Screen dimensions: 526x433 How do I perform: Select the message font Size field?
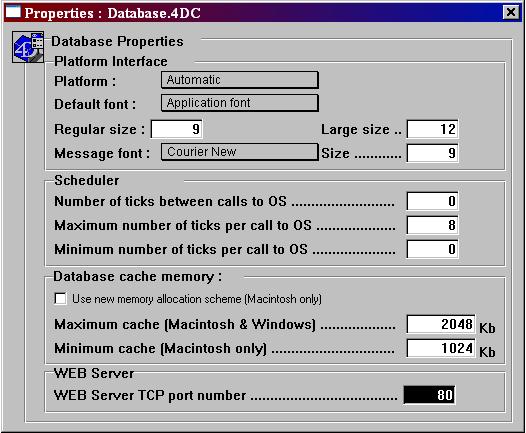click(432, 153)
